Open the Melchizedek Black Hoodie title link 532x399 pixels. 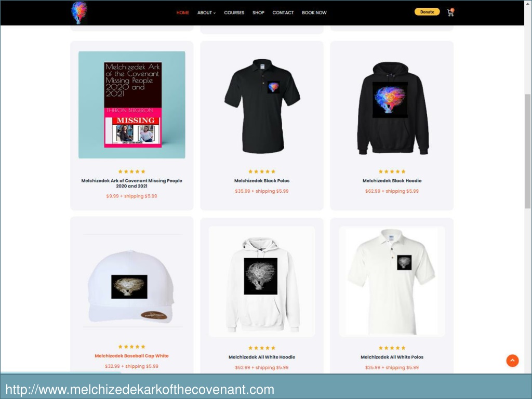tap(392, 181)
